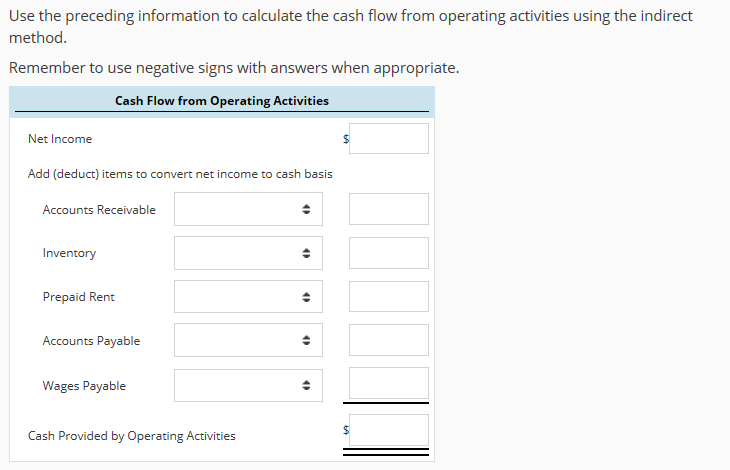The image size is (730, 470).
Task: Focus the Accounts Payable amount box
Action: tap(388, 341)
